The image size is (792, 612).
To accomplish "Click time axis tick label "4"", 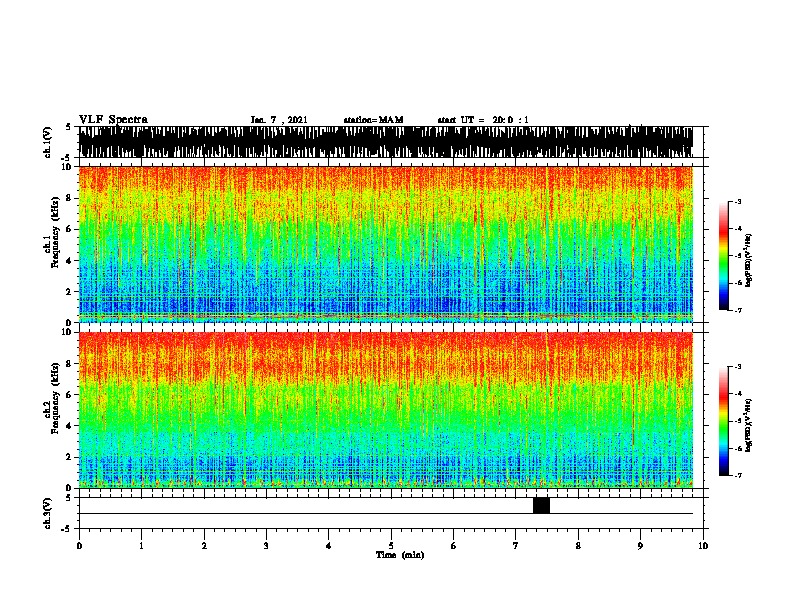I will click(x=329, y=545).
